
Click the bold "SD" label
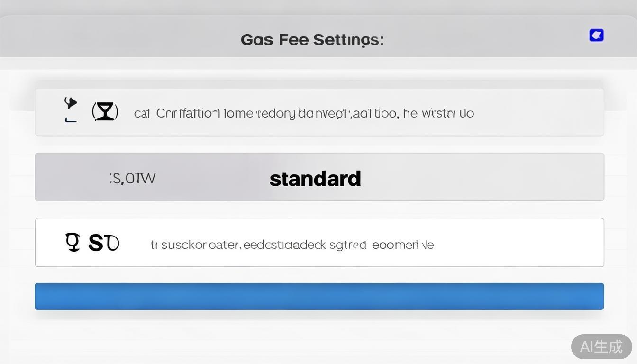coord(103,243)
